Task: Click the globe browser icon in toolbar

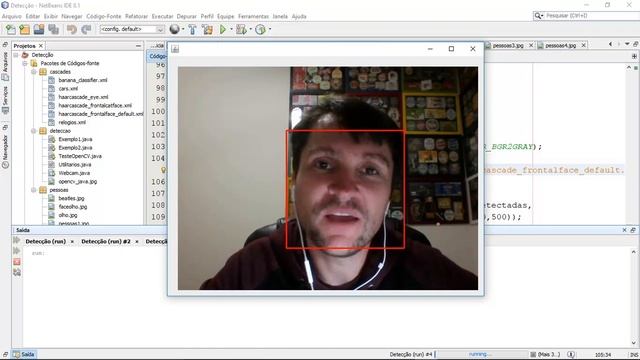Action: pos(174,29)
